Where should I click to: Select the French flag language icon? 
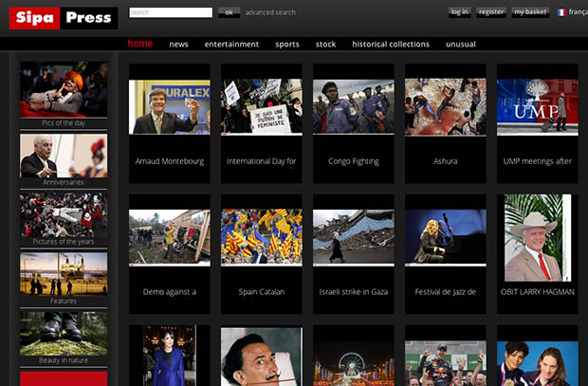click(561, 12)
